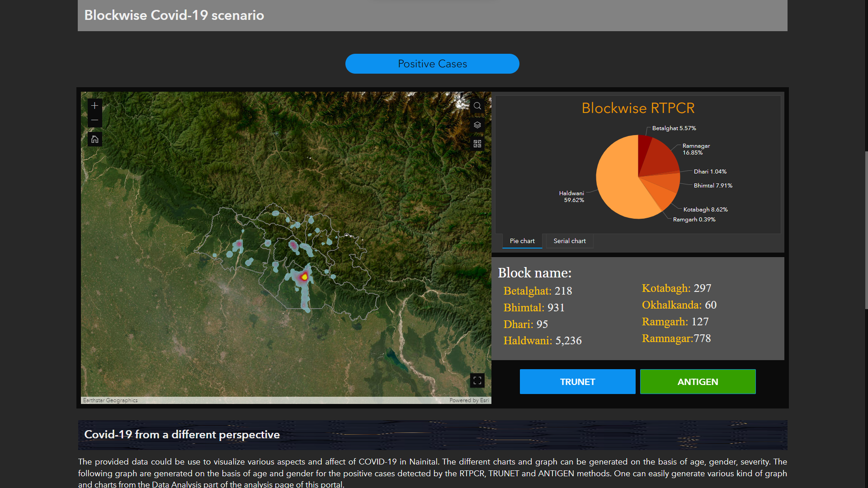Select the Betalghat pie slice

click(x=644, y=149)
